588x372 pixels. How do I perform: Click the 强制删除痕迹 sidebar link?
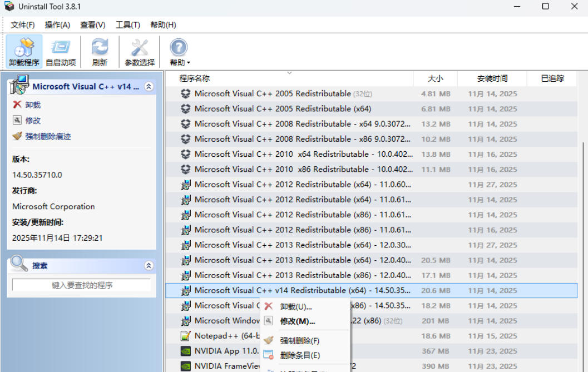48,136
